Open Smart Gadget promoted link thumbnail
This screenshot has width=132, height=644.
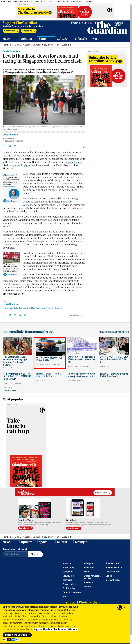point(17,346)
